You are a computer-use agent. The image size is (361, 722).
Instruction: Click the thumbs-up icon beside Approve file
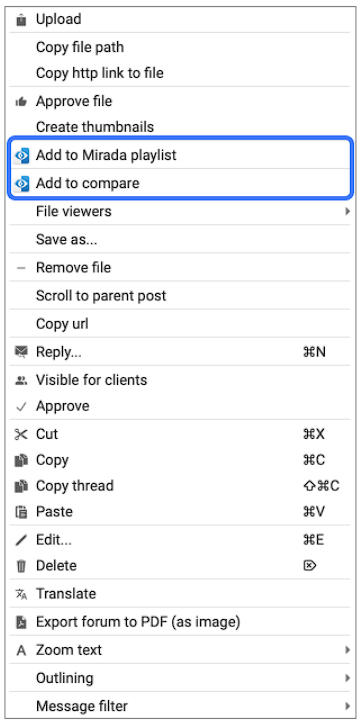click(x=21, y=101)
